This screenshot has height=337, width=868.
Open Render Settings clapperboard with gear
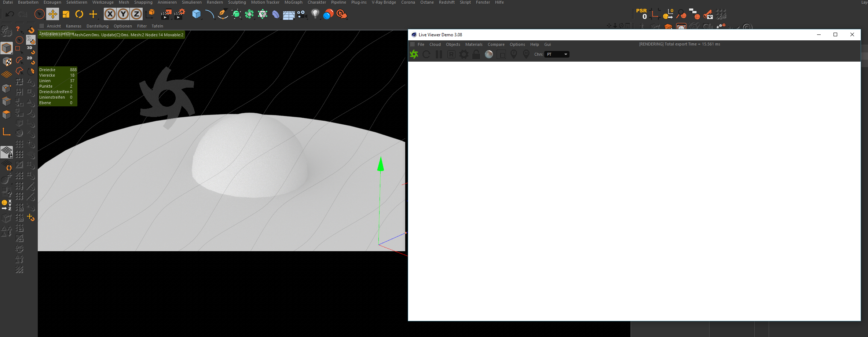coord(180,14)
